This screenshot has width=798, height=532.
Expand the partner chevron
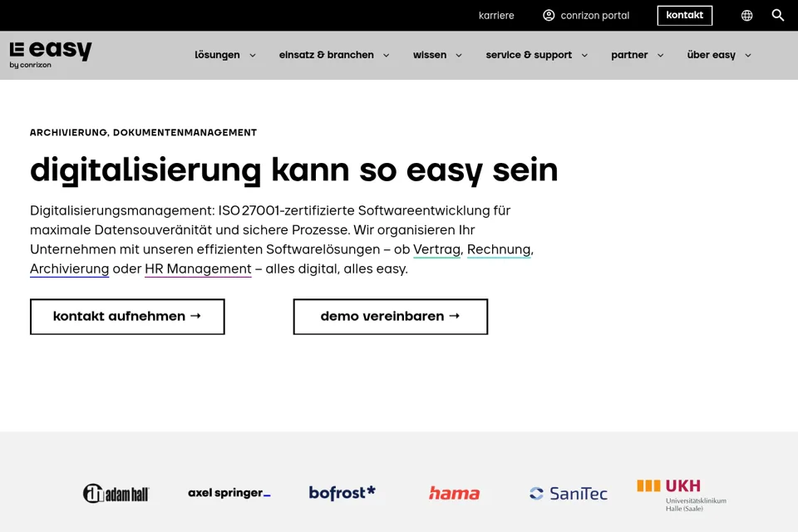tap(660, 56)
